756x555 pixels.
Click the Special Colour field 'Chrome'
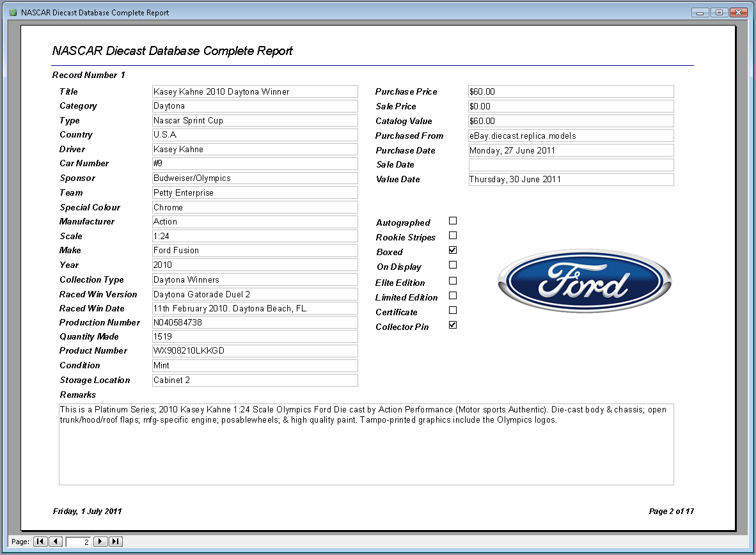255,207
